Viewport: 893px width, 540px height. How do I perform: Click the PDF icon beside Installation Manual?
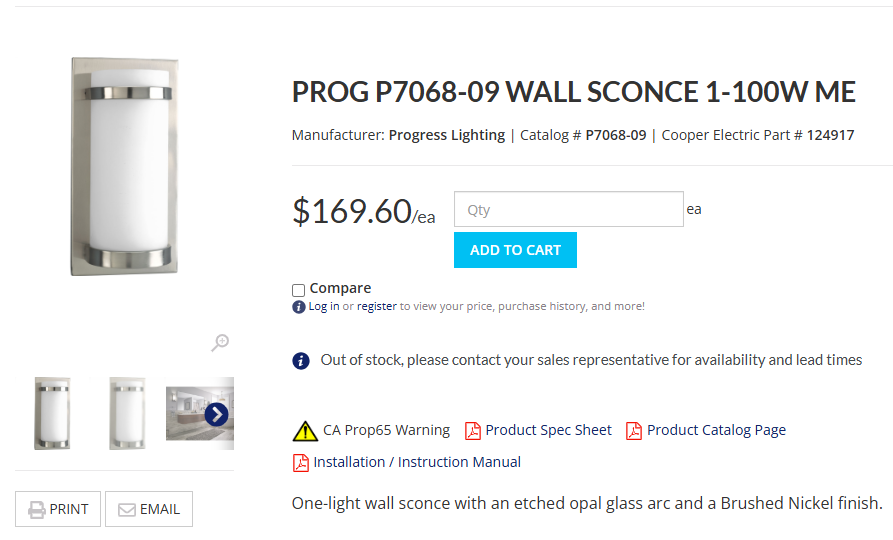[x=301, y=462]
